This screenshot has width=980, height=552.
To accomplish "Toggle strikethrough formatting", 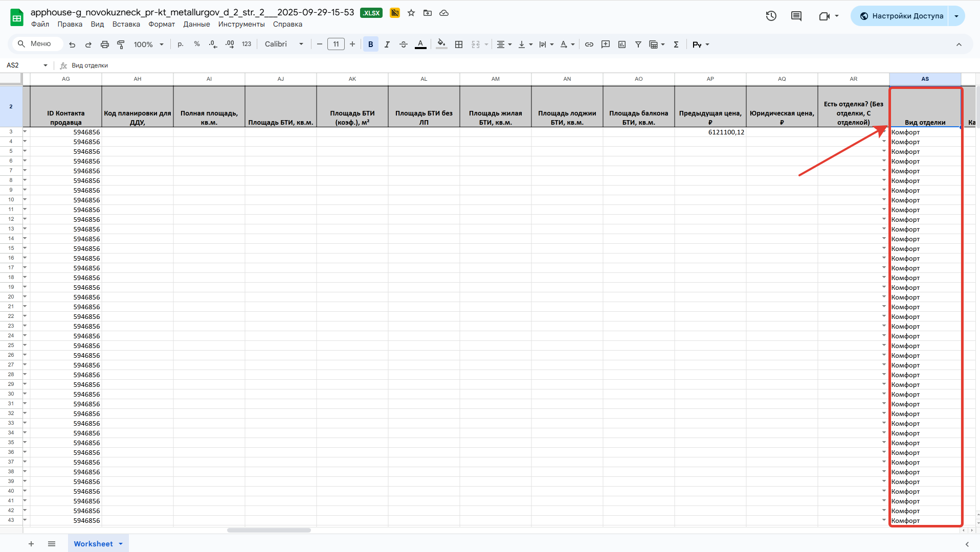I will (404, 44).
